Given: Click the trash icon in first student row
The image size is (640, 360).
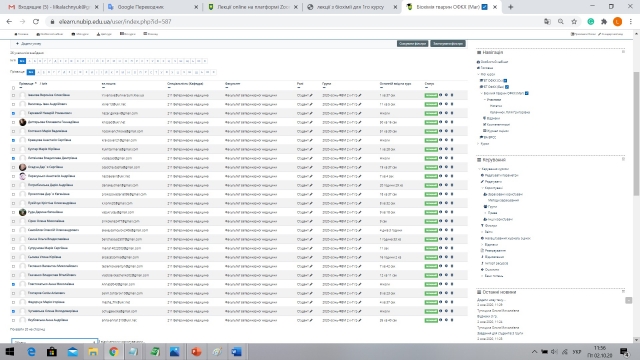Looking at the screenshot, I should coord(452,95).
